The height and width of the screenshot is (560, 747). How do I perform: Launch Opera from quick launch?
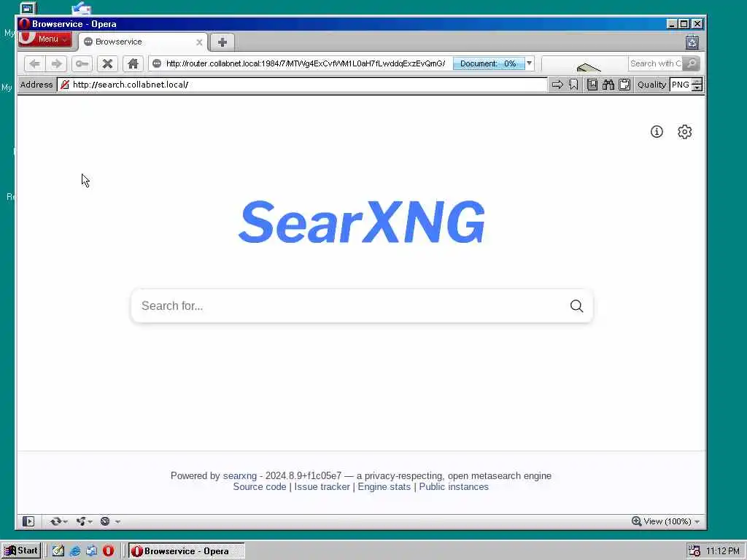tap(108, 551)
